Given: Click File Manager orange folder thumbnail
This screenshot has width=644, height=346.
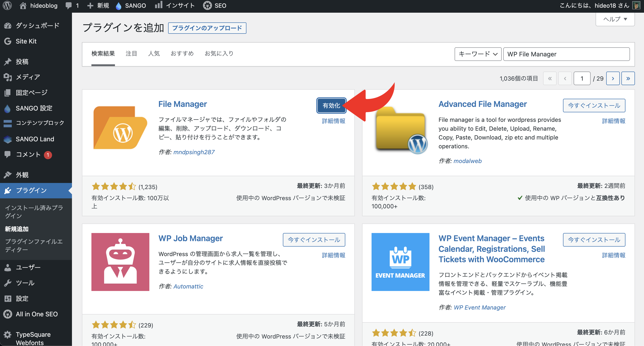Looking at the screenshot, I should click(120, 127).
